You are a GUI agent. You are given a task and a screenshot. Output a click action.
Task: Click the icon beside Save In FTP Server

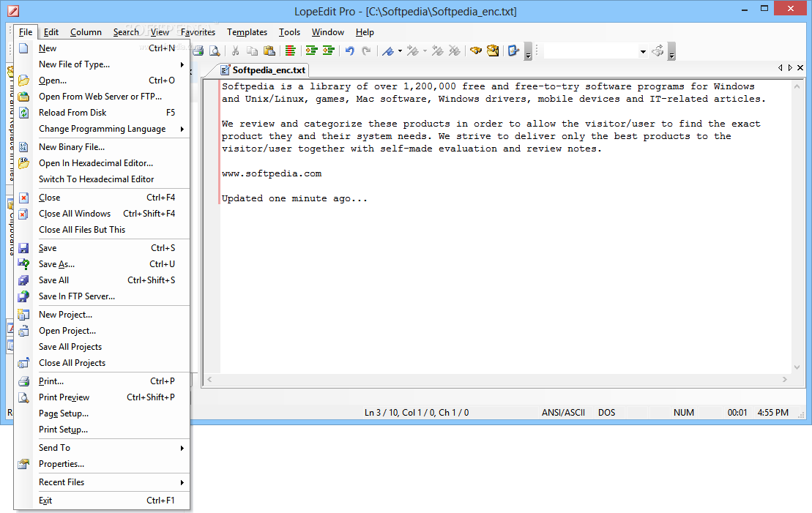(23, 296)
